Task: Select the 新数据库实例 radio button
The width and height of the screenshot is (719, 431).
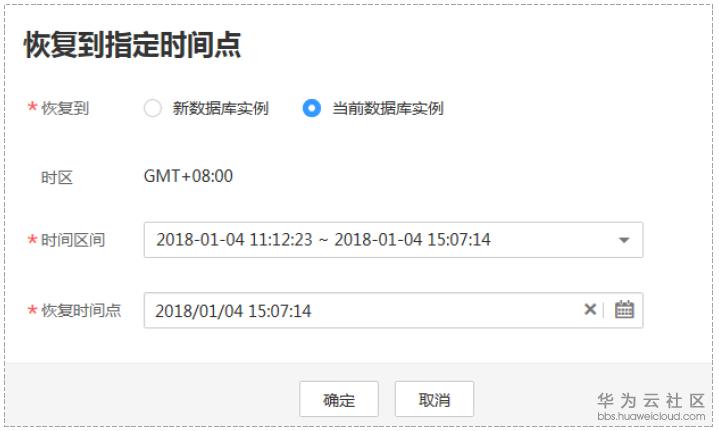Action: point(152,109)
